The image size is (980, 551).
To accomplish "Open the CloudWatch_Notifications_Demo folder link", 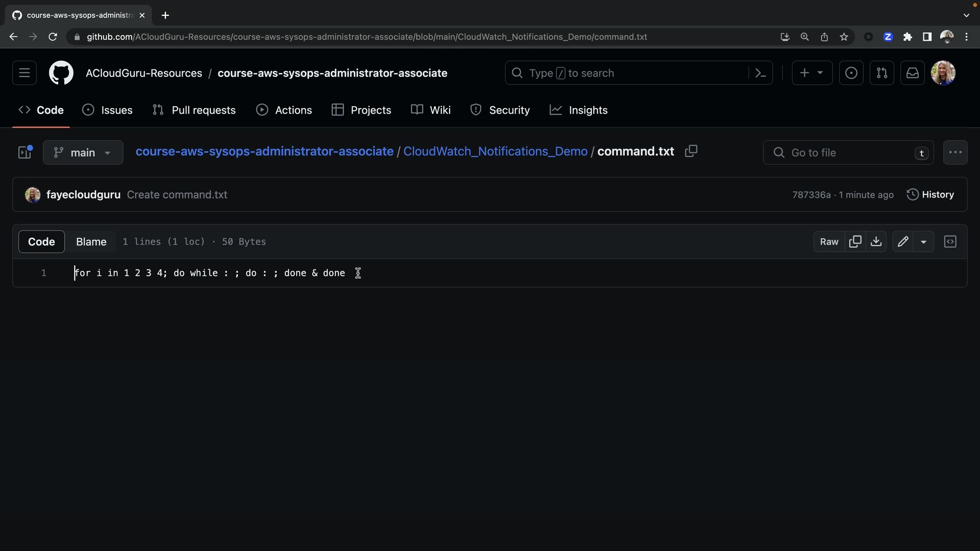I will pyautogui.click(x=495, y=152).
